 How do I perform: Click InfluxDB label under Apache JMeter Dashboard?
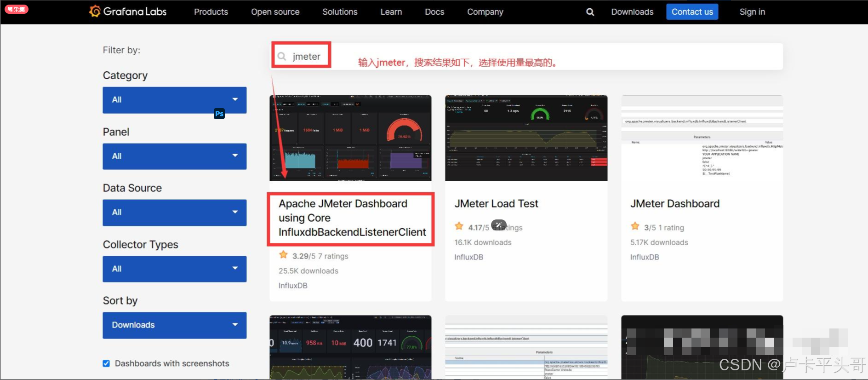(x=293, y=286)
